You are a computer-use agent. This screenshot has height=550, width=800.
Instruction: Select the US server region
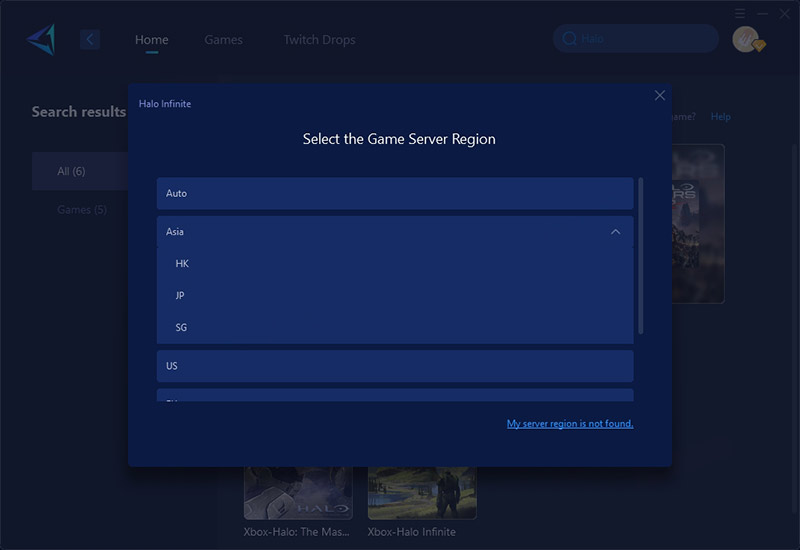click(x=395, y=366)
